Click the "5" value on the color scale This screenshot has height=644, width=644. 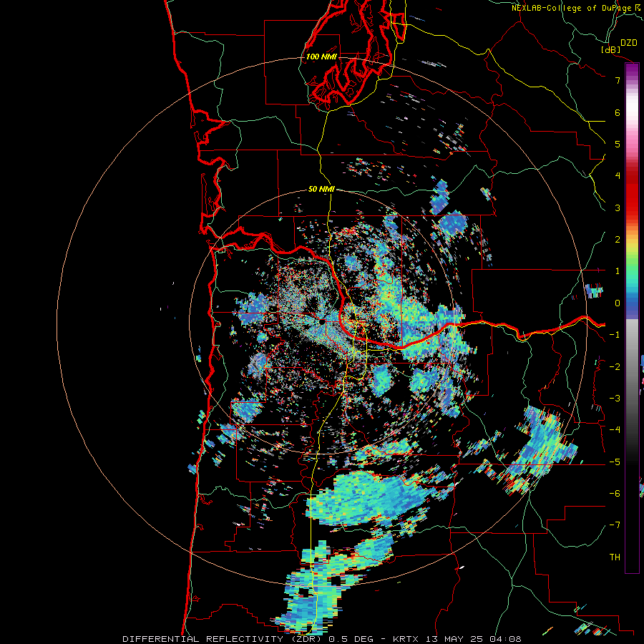point(618,144)
